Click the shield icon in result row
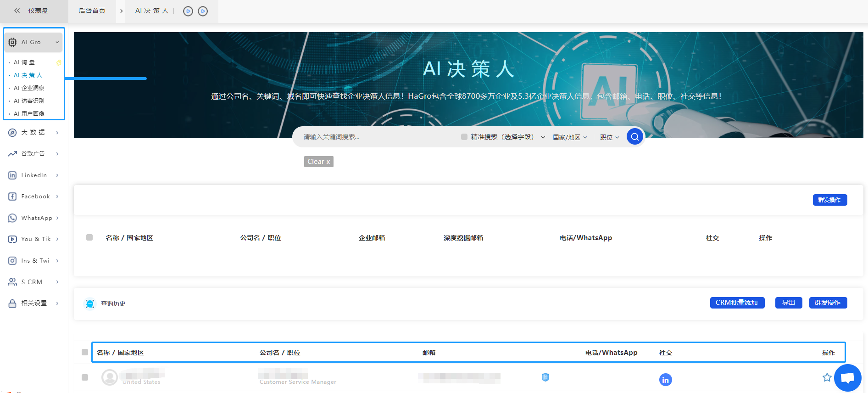868x393 pixels. pyautogui.click(x=545, y=377)
